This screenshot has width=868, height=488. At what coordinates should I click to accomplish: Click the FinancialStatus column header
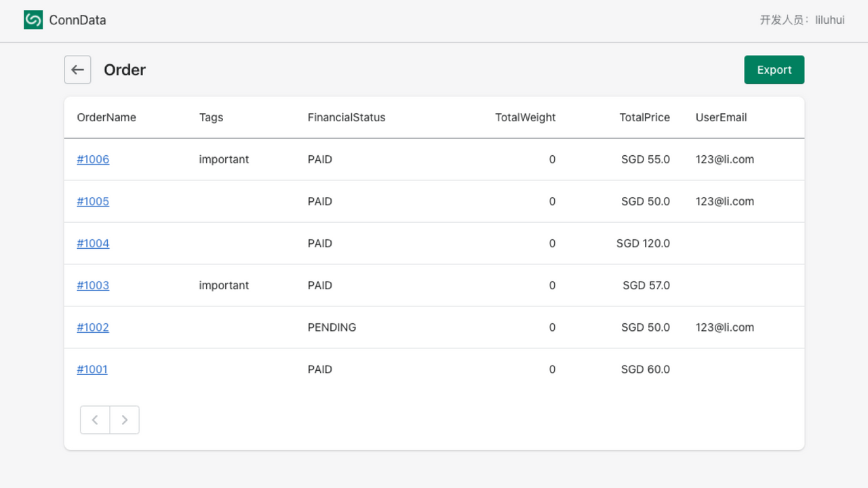347,117
